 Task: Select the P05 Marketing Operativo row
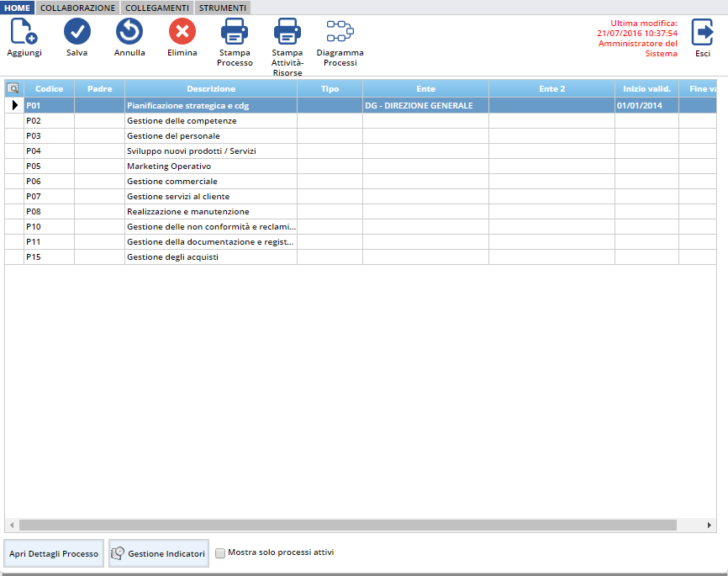point(169,166)
